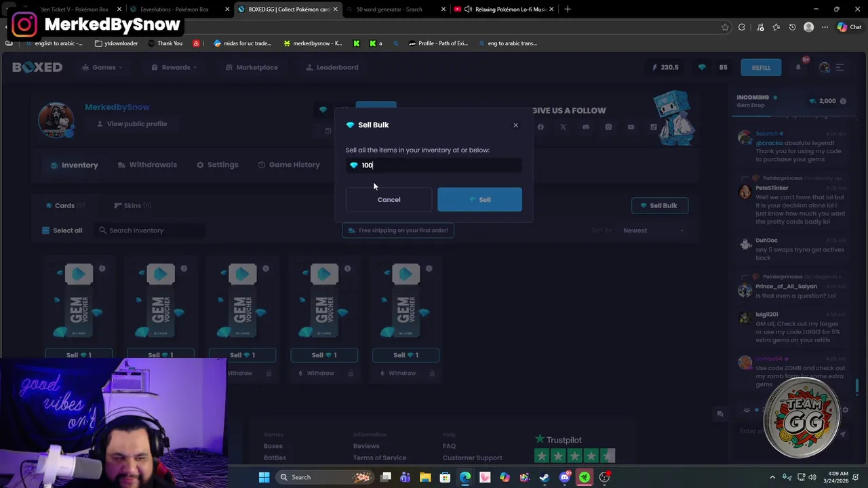Open Microsoft Edge from taskbar

coord(465,477)
